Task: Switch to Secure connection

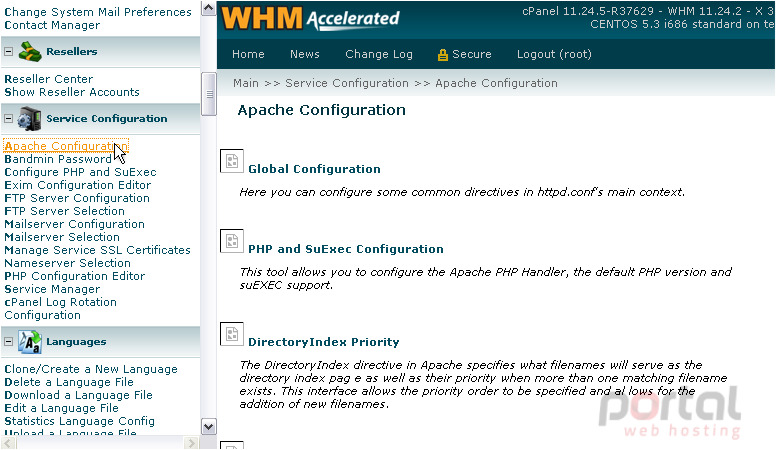Action: pos(472,54)
